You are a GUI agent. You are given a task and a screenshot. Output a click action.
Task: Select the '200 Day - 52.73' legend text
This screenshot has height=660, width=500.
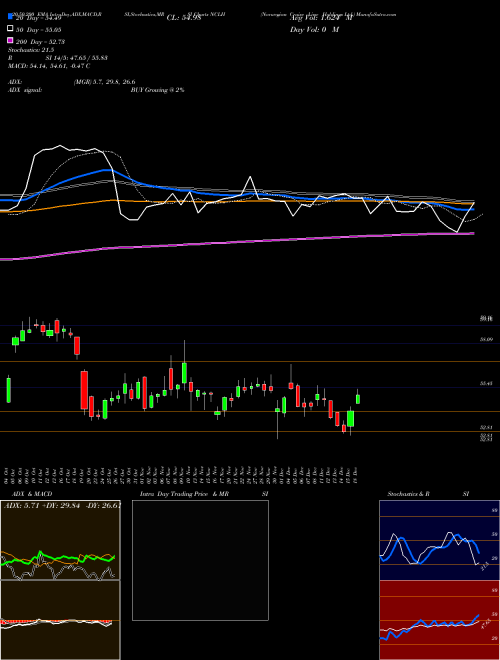pos(40,42)
